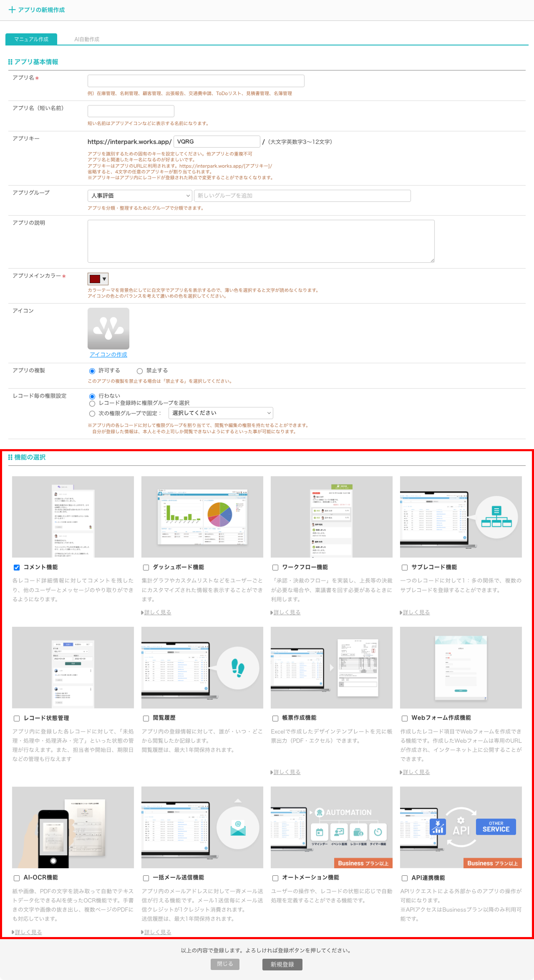Click the API連携 feature illustration
This screenshot has height=980, width=534.
coord(461,827)
